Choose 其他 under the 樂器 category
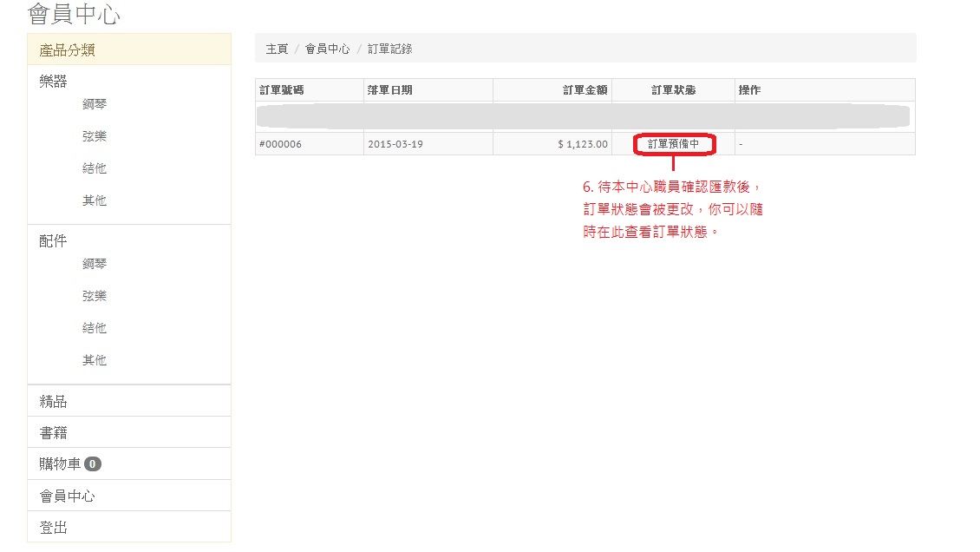 [x=95, y=200]
